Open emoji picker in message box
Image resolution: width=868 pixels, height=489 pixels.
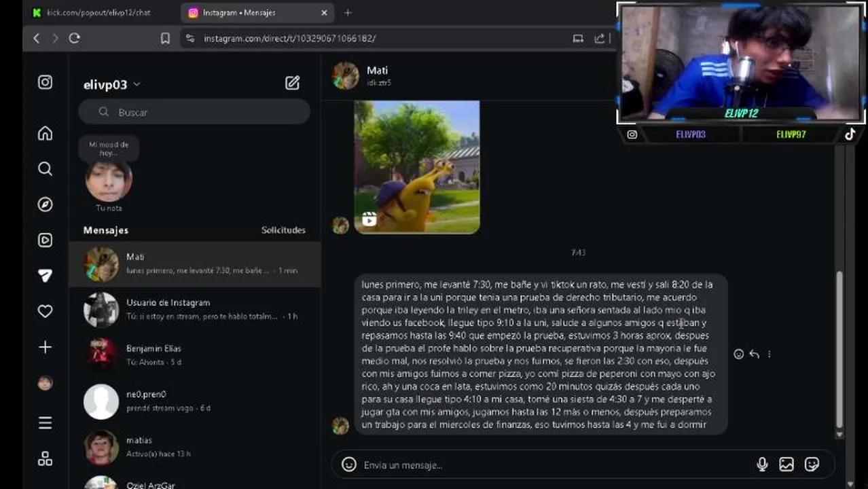(x=349, y=465)
